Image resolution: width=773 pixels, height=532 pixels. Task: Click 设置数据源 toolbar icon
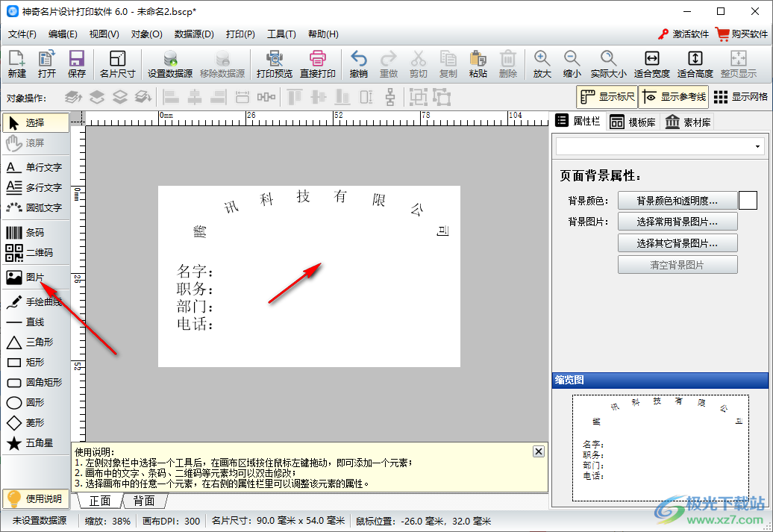(x=170, y=64)
